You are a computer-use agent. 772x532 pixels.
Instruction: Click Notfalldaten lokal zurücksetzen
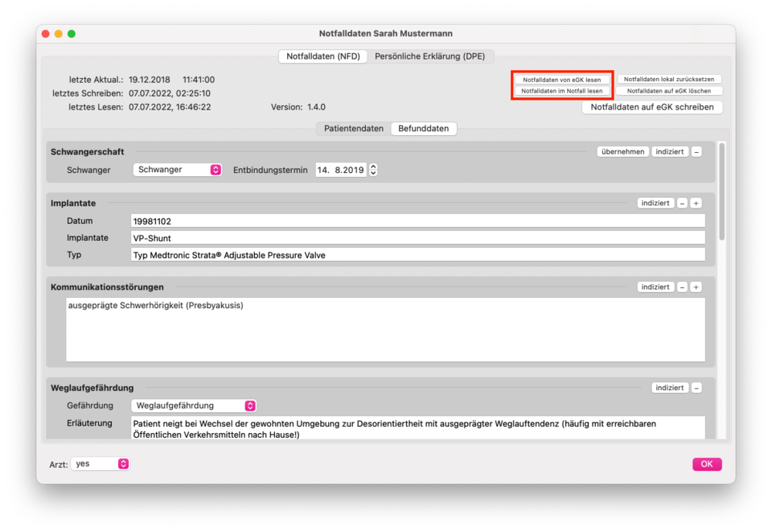(x=669, y=80)
